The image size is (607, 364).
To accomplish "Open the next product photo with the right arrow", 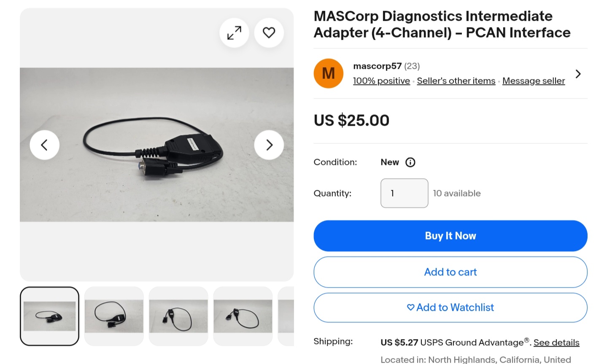I will 269,145.
